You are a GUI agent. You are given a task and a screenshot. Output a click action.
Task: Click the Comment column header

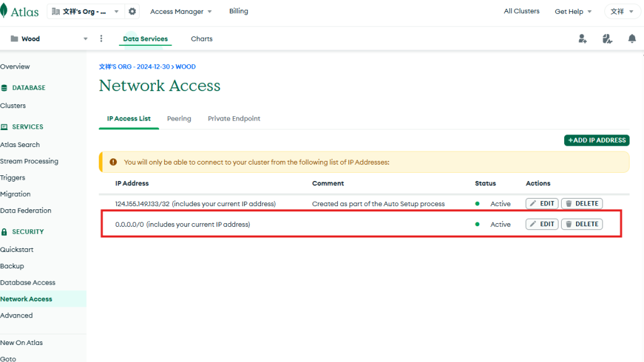tap(328, 183)
